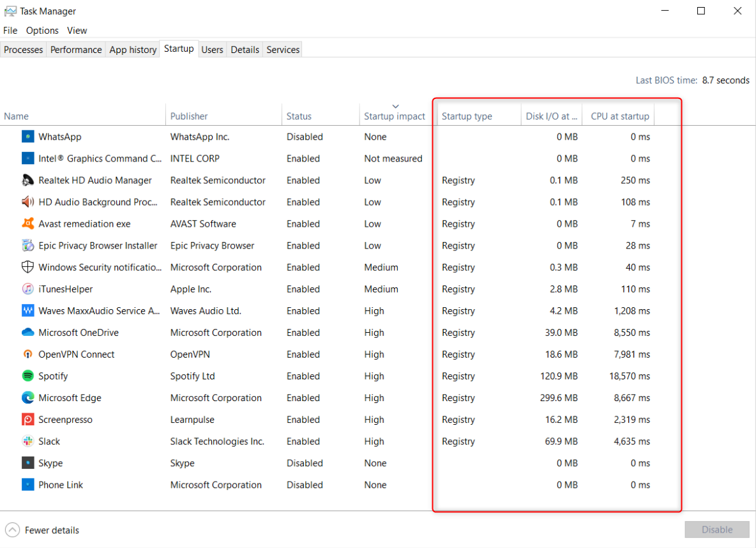Open the File menu
The width and height of the screenshot is (756, 548).
click(x=10, y=31)
